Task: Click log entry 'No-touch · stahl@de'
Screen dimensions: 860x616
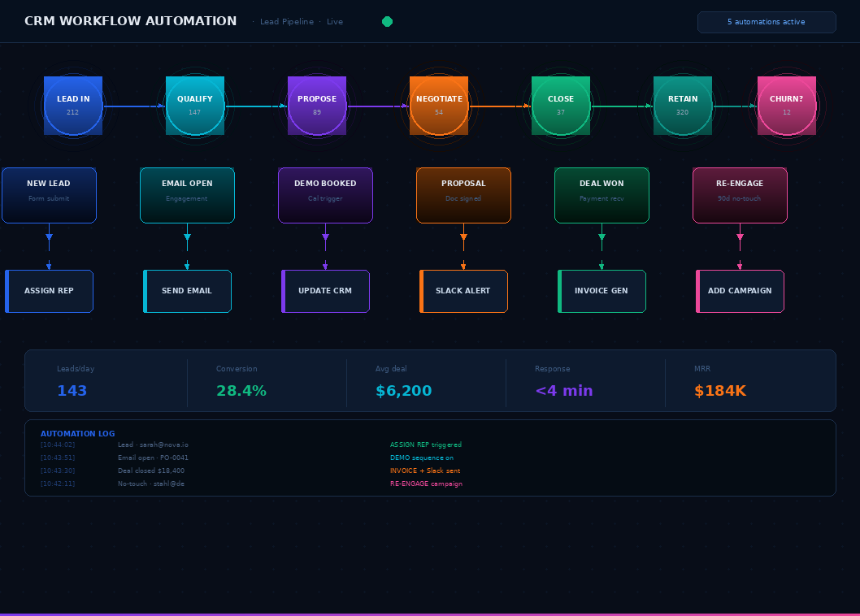Action: pos(151,484)
